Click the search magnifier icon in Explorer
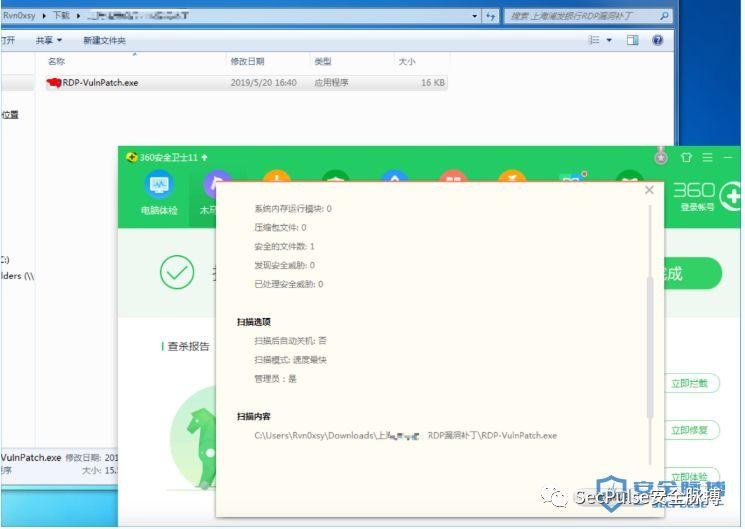This screenshot has height=529, width=745. pos(664,16)
